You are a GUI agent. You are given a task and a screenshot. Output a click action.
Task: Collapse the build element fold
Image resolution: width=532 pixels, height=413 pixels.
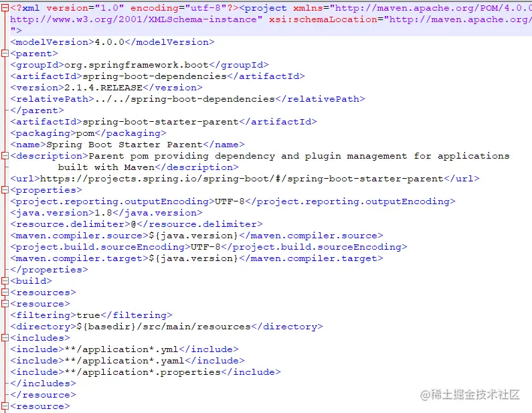point(5,281)
